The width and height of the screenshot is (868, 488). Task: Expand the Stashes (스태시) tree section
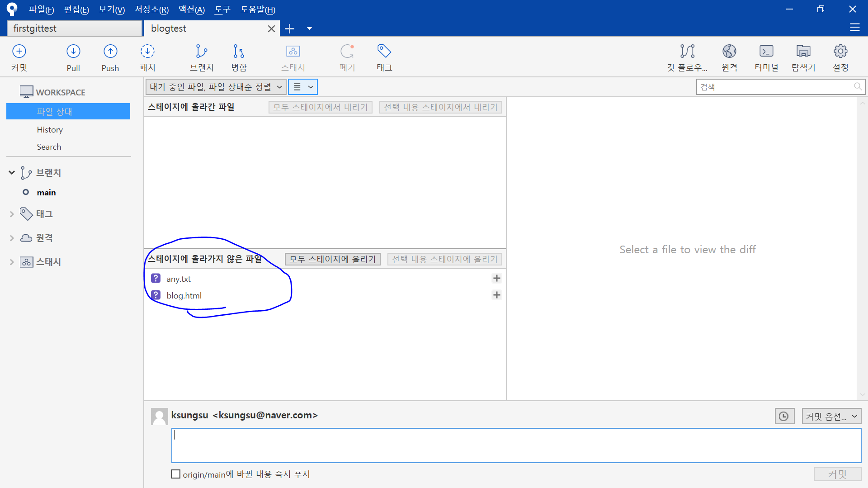tap(12, 262)
